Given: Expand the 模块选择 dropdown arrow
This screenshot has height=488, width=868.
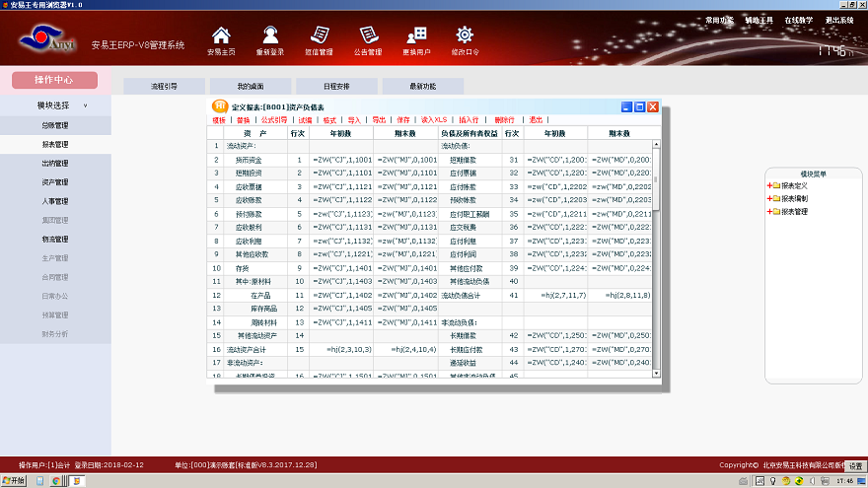Looking at the screenshot, I should (x=85, y=105).
